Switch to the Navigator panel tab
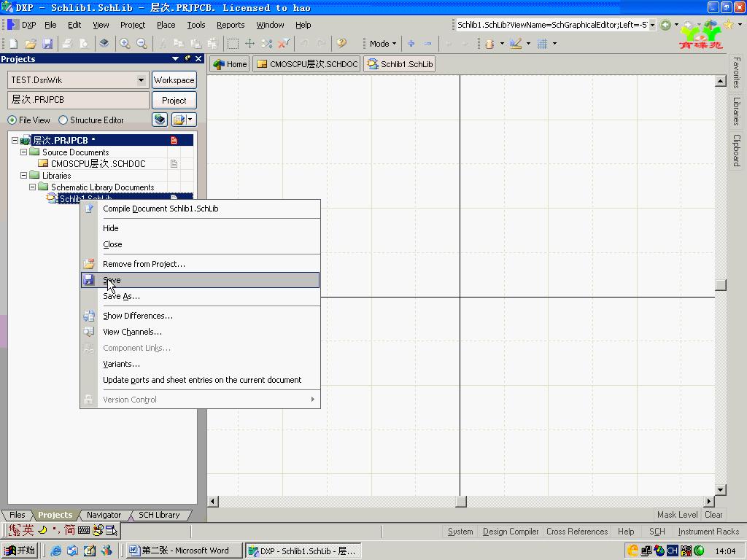 (104, 515)
